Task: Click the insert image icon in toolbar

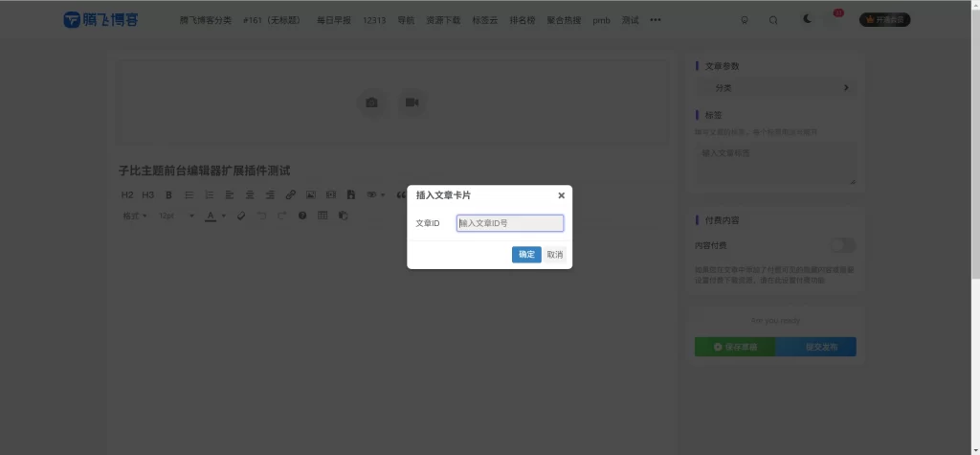Action: [x=311, y=195]
